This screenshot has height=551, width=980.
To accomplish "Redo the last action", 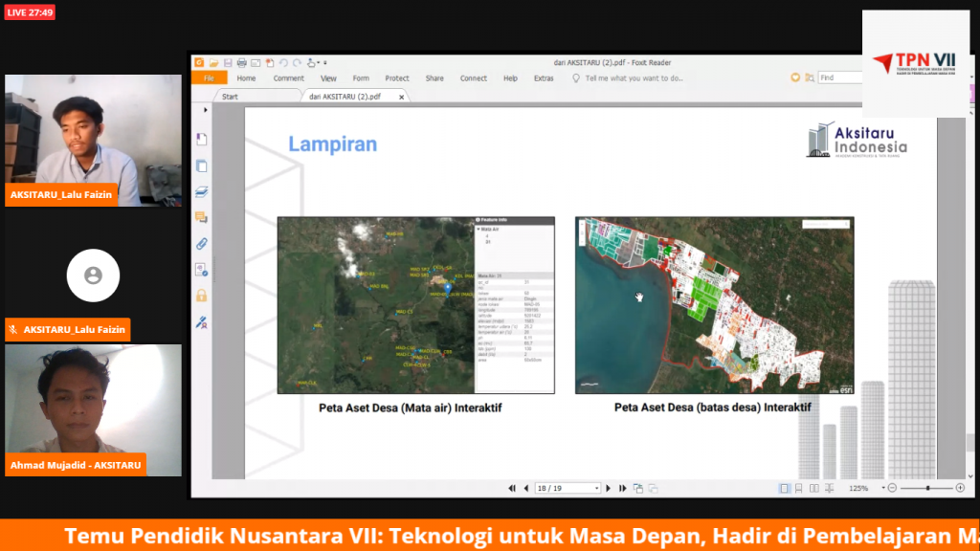I will 297,63.
